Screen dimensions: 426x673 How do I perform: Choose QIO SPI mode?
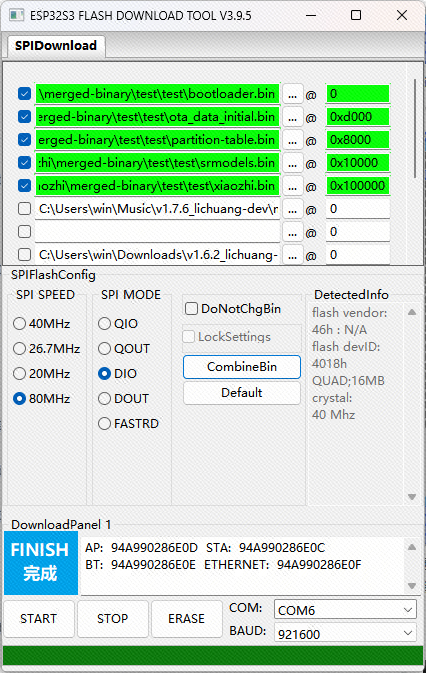coord(104,324)
